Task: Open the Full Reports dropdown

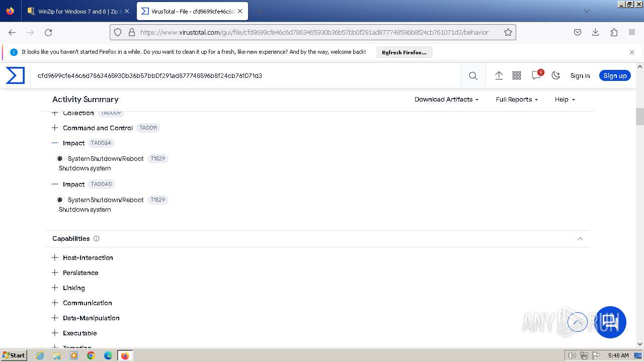Action: point(517,100)
